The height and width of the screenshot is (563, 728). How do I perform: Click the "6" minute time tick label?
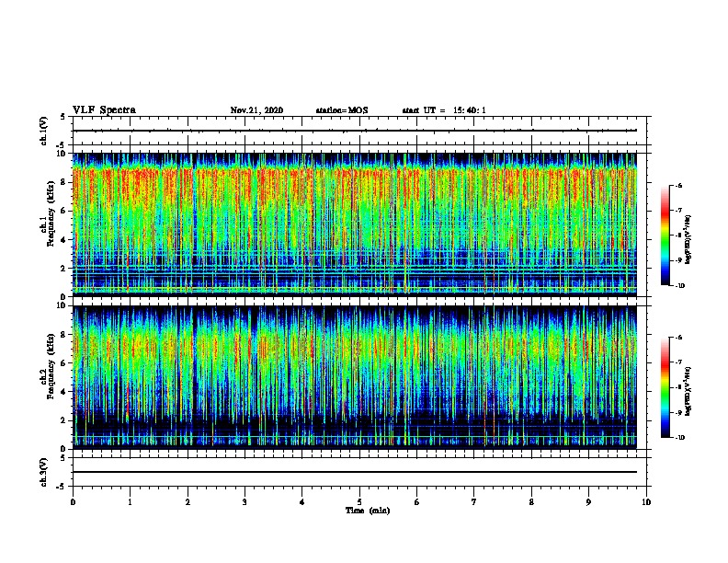[x=417, y=501]
